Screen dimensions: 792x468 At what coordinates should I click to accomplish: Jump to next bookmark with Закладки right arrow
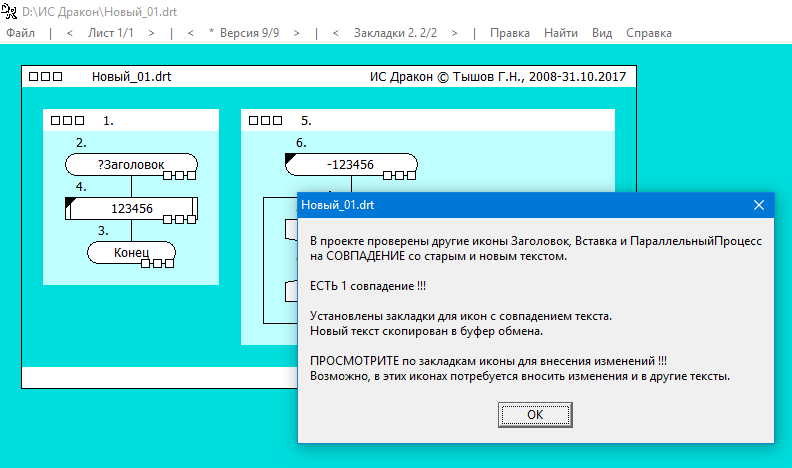[x=454, y=33]
